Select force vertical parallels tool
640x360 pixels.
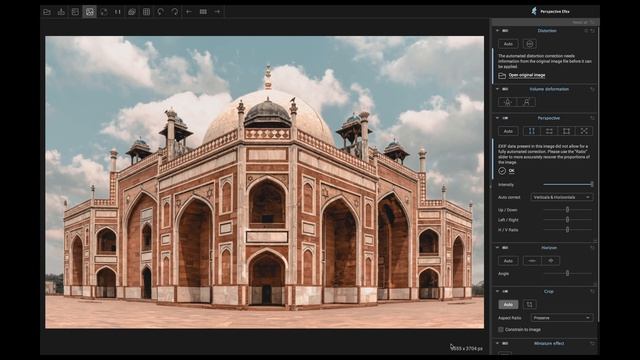pyautogui.click(x=531, y=131)
